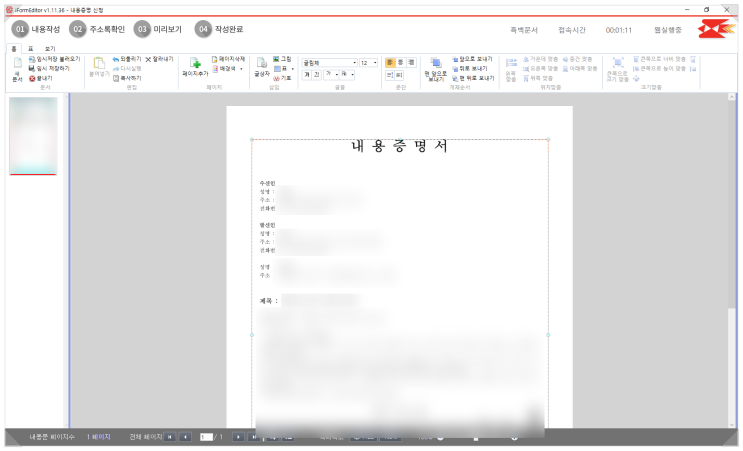
Task: Insert a symbol with 기호
Action: pos(282,78)
